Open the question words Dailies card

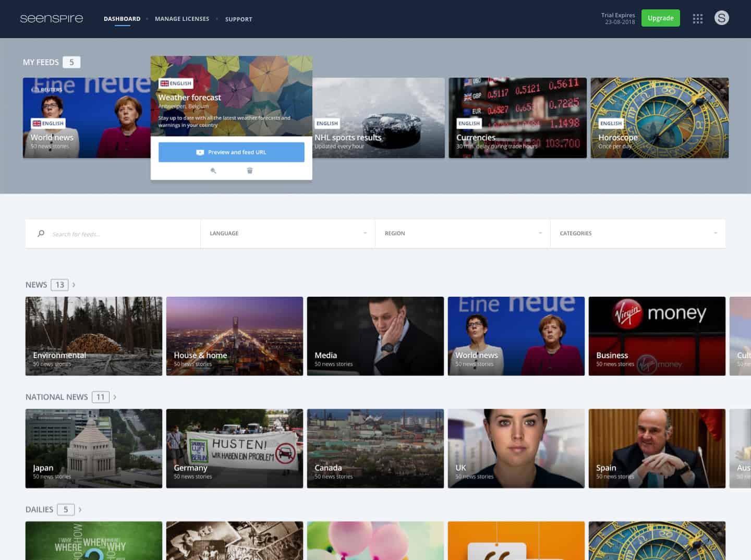[x=94, y=541]
